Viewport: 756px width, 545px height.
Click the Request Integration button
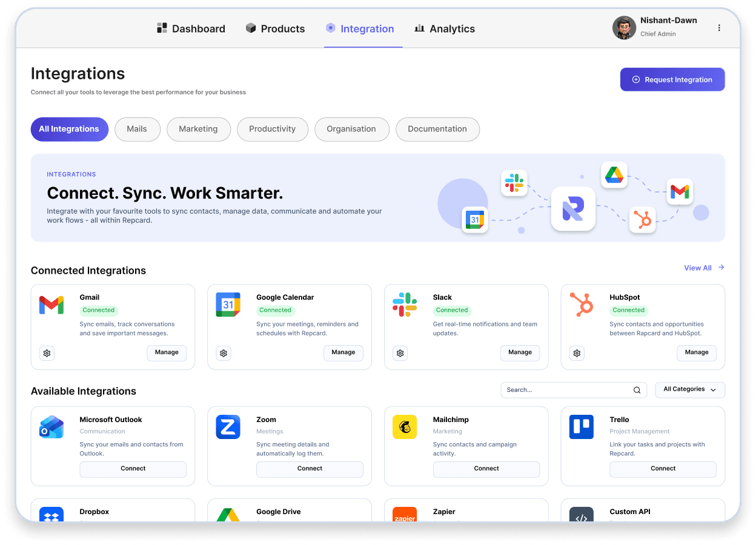coord(672,79)
